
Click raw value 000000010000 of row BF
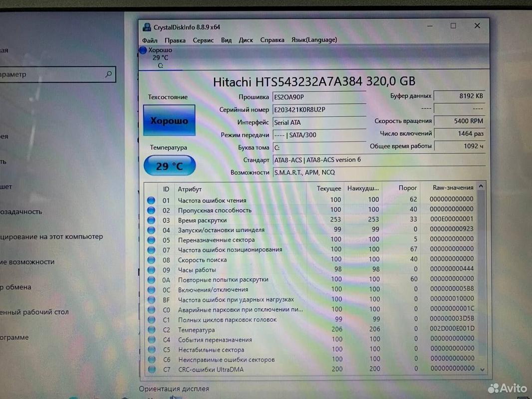pyautogui.click(x=452, y=299)
